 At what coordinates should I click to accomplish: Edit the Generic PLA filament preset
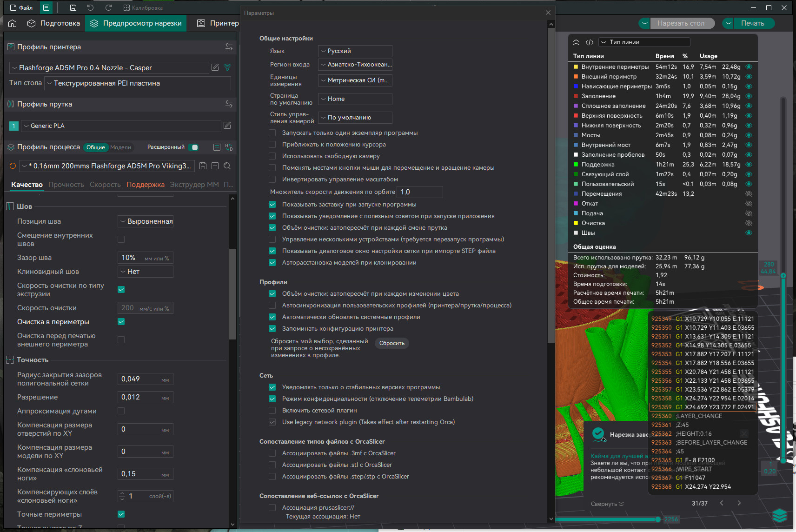pyautogui.click(x=227, y=126)
